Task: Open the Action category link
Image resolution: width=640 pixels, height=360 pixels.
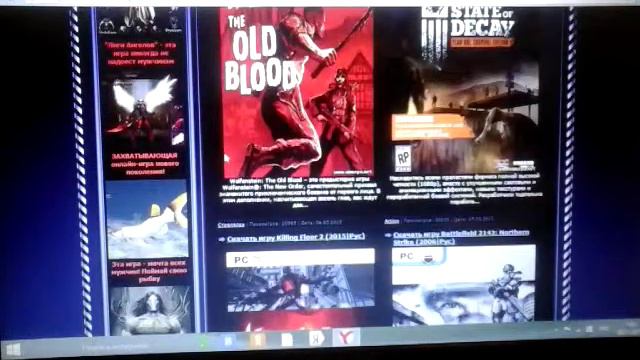Action: coord(392,221)
